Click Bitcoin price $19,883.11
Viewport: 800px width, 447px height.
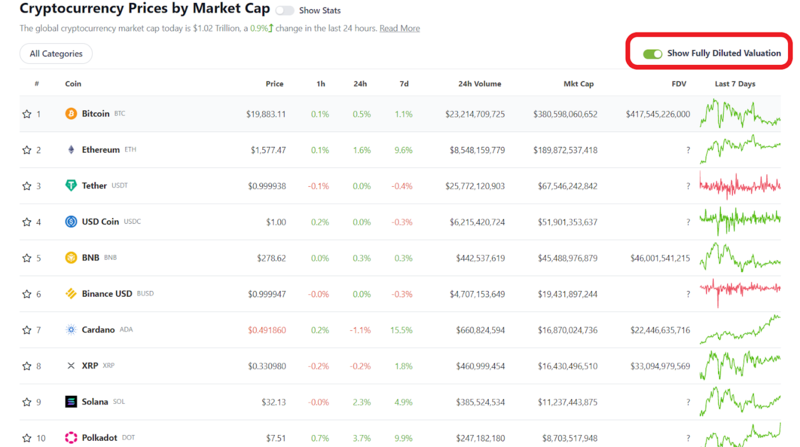(x=266, y=114)
